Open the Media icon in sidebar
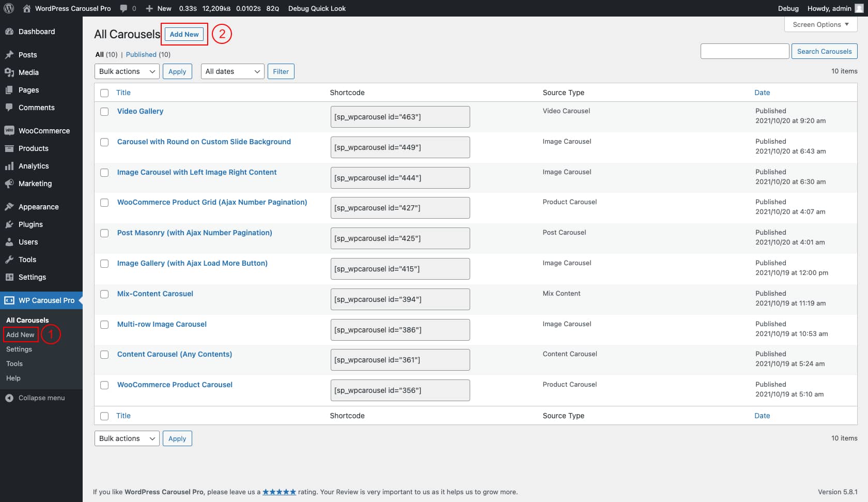Image resolution: width=868 pixels, height=502 pixels. [x=9, y=72]
